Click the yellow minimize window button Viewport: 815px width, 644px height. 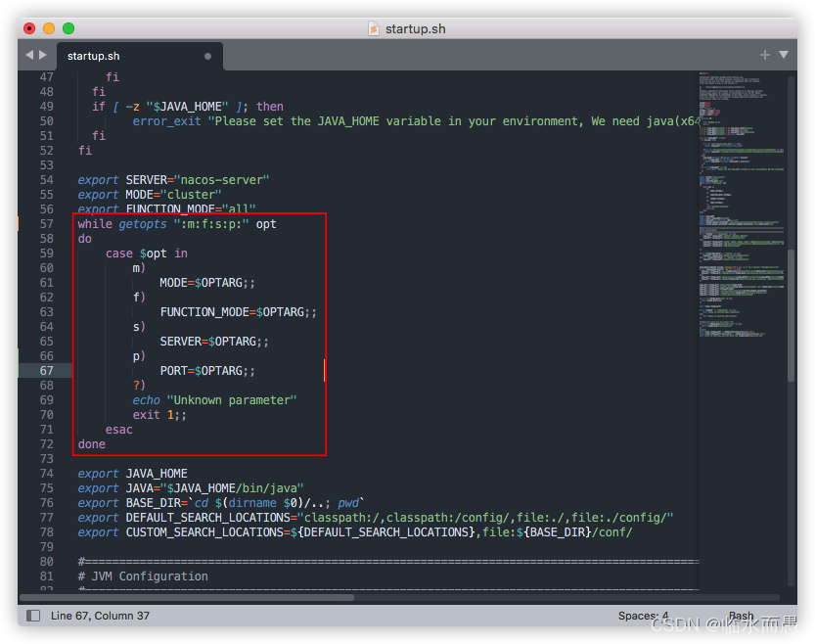(x=49, y=28)
